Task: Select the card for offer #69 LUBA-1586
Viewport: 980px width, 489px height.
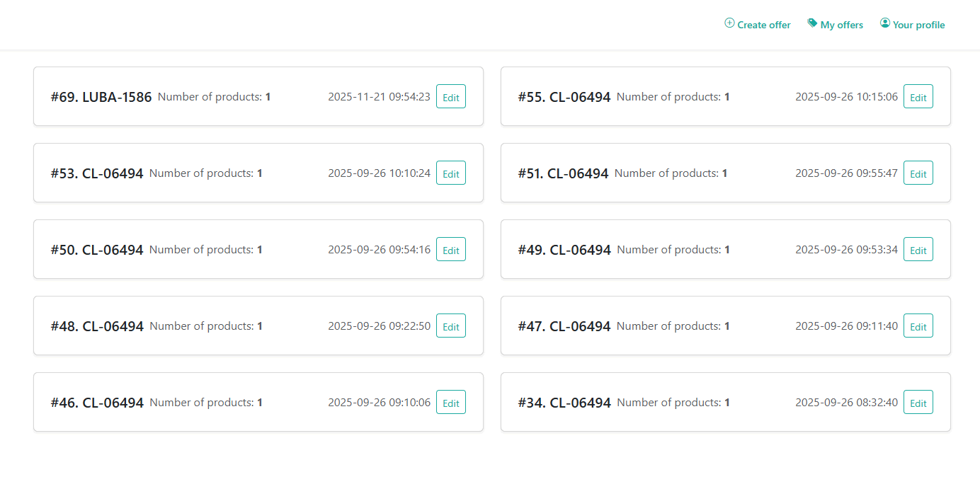Action: coord(258,96)
